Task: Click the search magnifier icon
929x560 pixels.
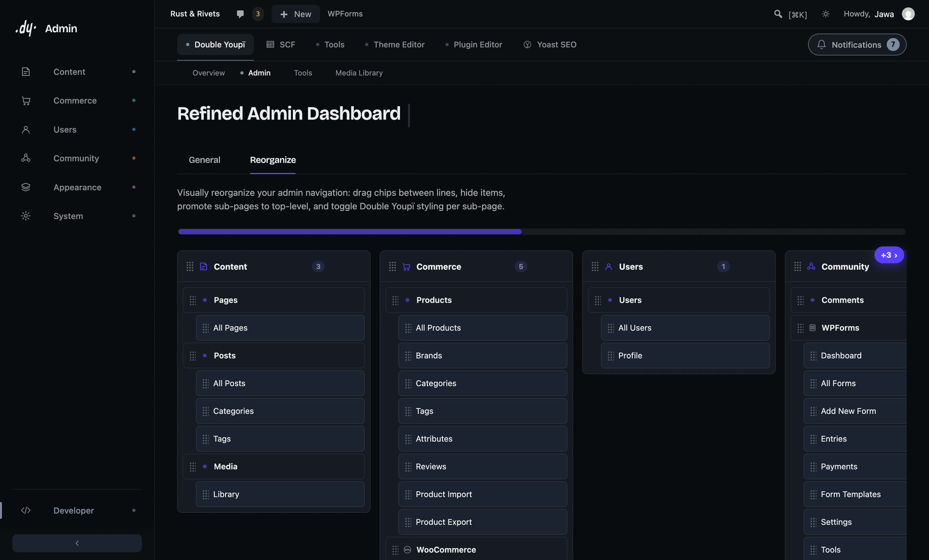Action: [x=778, y=14]
